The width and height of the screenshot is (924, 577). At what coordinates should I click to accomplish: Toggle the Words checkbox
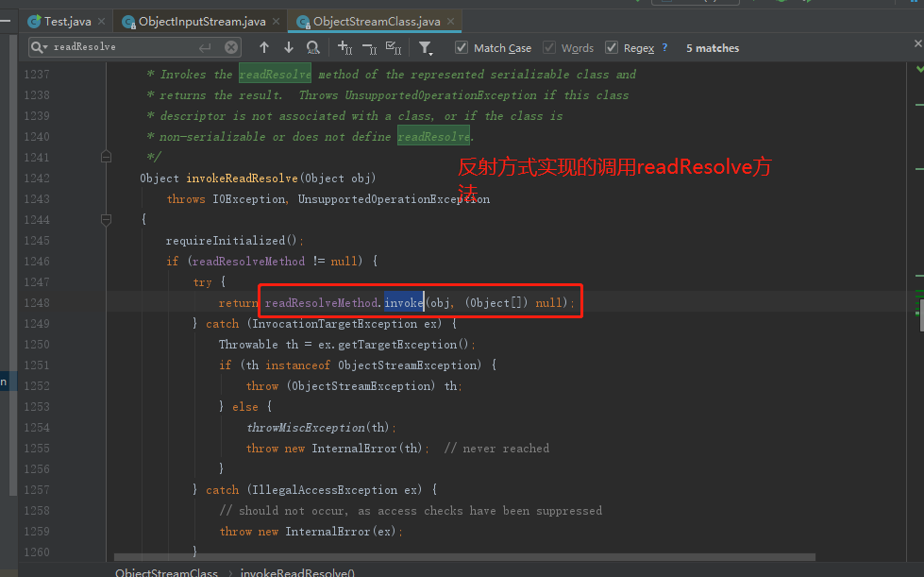549,48
